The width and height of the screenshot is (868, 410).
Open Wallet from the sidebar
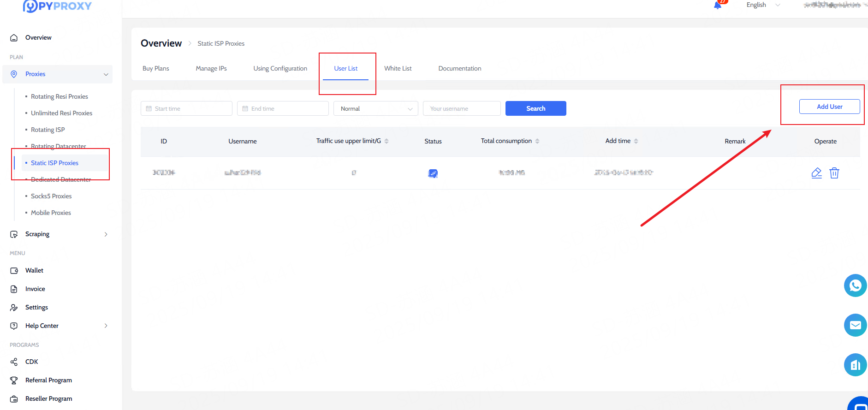[x=34, y=270]
